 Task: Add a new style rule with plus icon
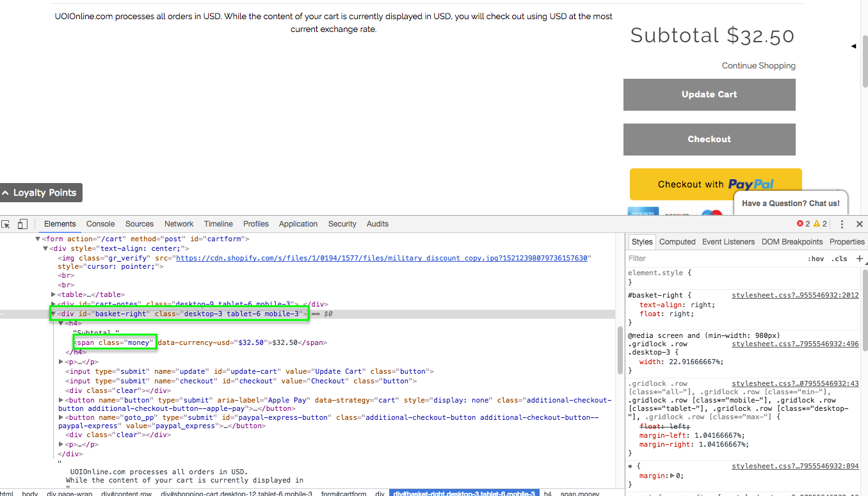859,259
